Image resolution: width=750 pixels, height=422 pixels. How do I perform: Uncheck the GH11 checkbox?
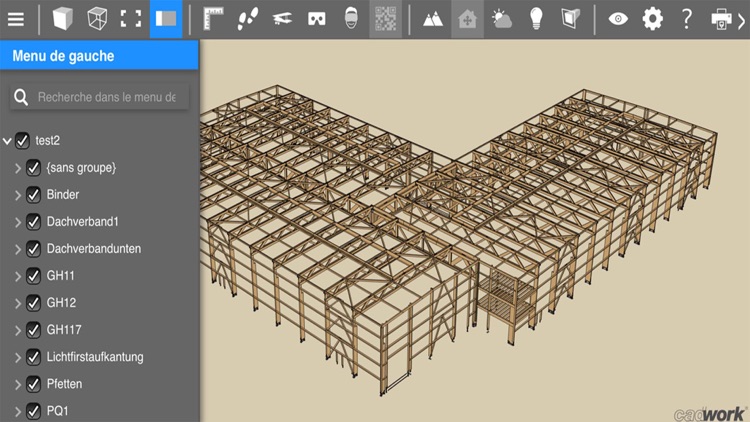coord(33,276)
